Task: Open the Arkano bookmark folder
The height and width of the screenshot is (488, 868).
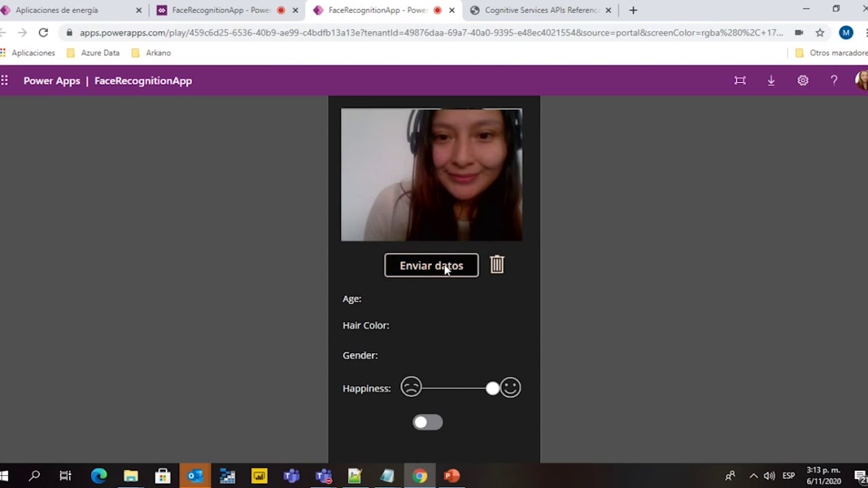Action: click(151, 53)
